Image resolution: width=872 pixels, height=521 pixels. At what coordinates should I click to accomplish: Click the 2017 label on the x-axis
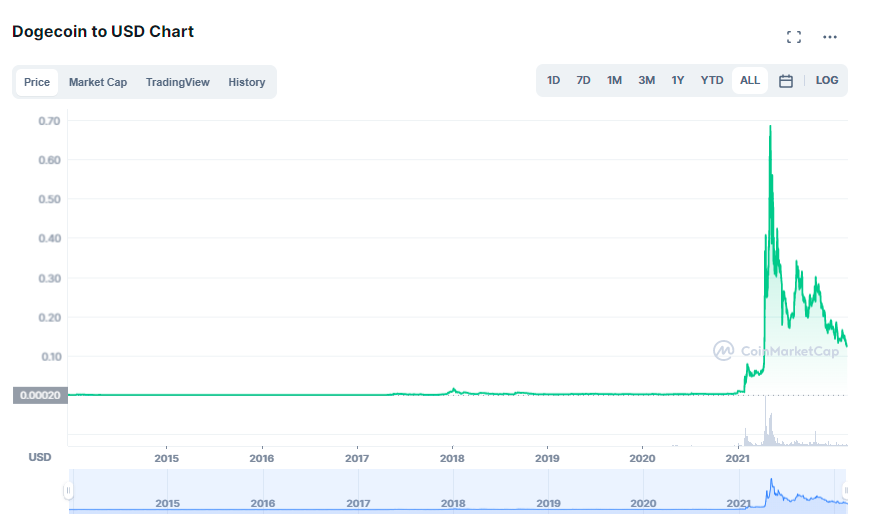click(356, 458)
